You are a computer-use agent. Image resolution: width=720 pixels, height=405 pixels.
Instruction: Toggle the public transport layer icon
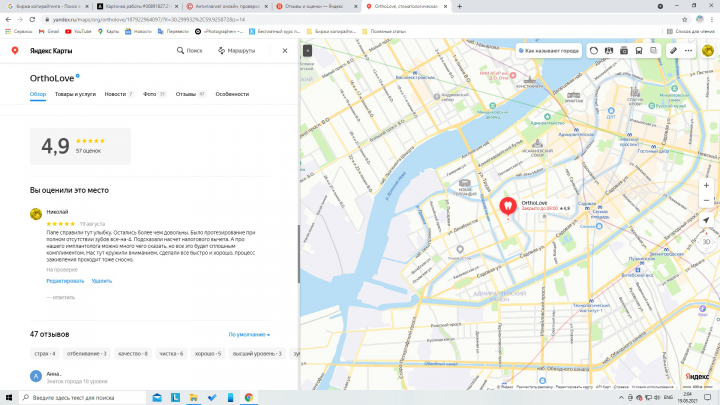coord(639,51)
